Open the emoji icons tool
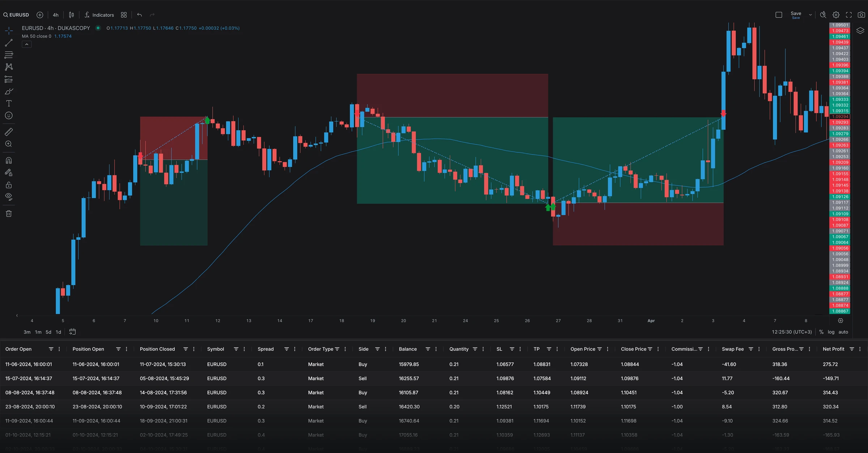Image resolution: width=868 pixels, height=453 pixels. (9, 115)
